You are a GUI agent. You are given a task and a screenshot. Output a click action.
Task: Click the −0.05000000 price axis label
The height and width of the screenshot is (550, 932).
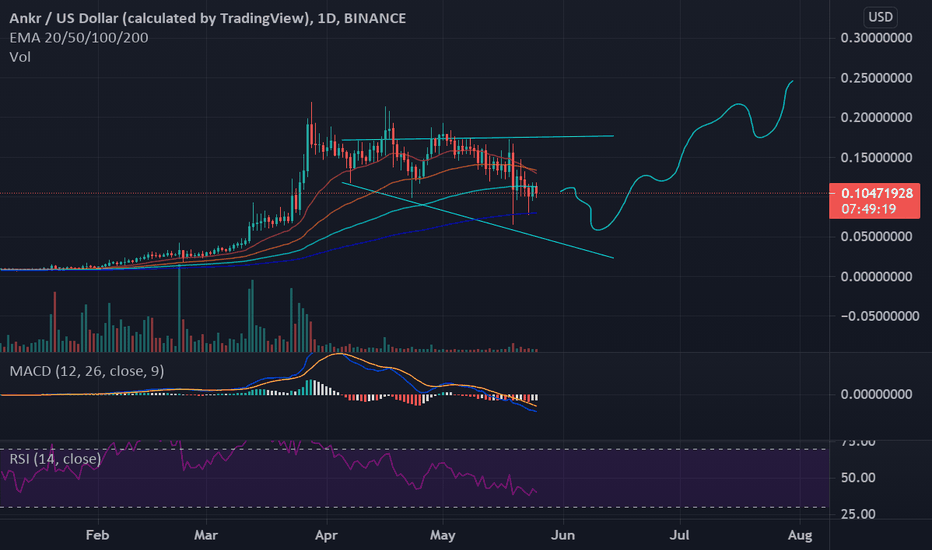pos(880,316)
